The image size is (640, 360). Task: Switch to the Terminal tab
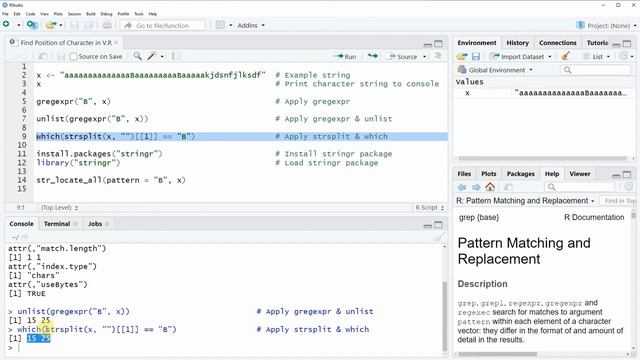point(57,224)
